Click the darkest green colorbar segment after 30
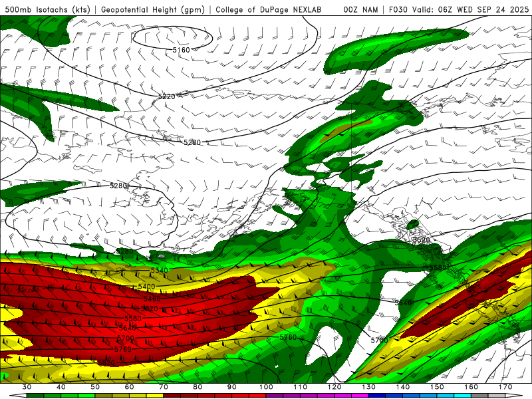Viewport: 532px width, 399px height. pos(35,396)
